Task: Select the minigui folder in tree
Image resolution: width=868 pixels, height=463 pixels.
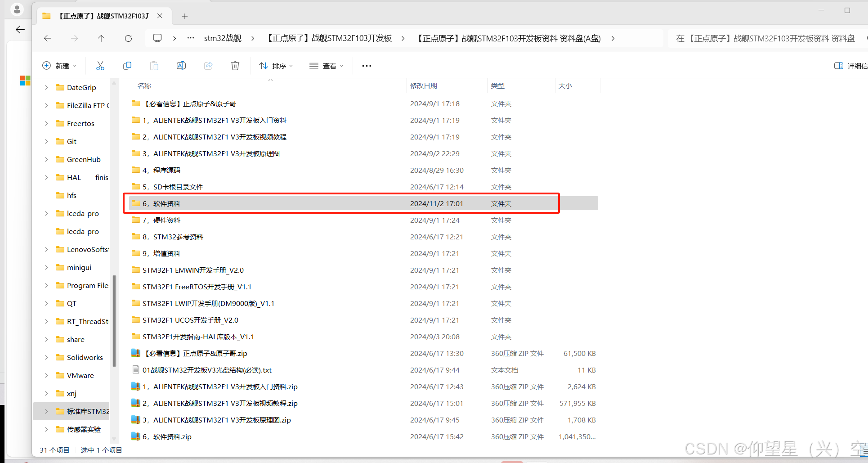Action: coord(79,267)
